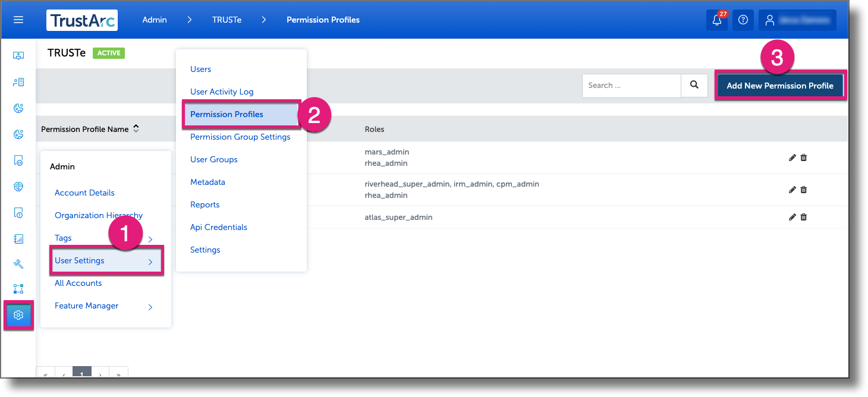Select User Activity Log from the menu

click(222, 92)
